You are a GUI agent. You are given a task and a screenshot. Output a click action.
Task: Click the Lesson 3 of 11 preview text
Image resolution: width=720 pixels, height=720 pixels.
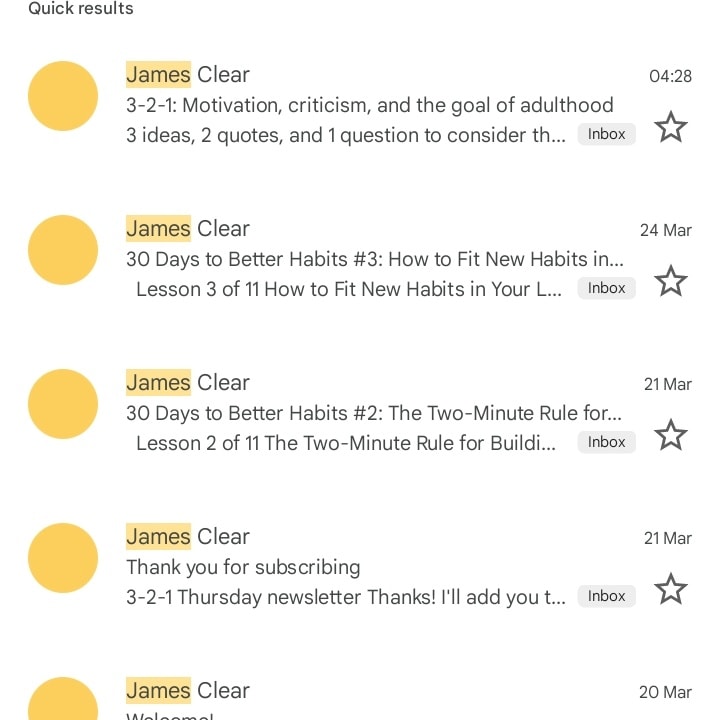coord(349,289)
